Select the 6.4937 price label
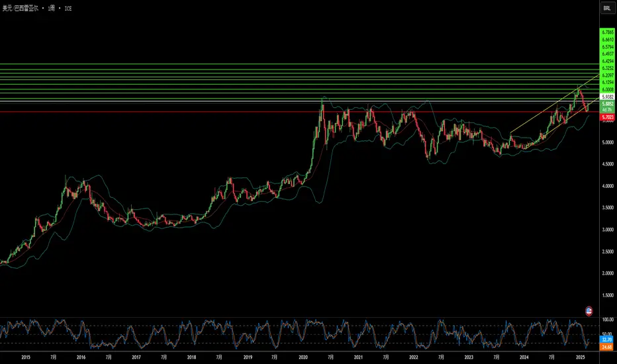 pos(608,54)
